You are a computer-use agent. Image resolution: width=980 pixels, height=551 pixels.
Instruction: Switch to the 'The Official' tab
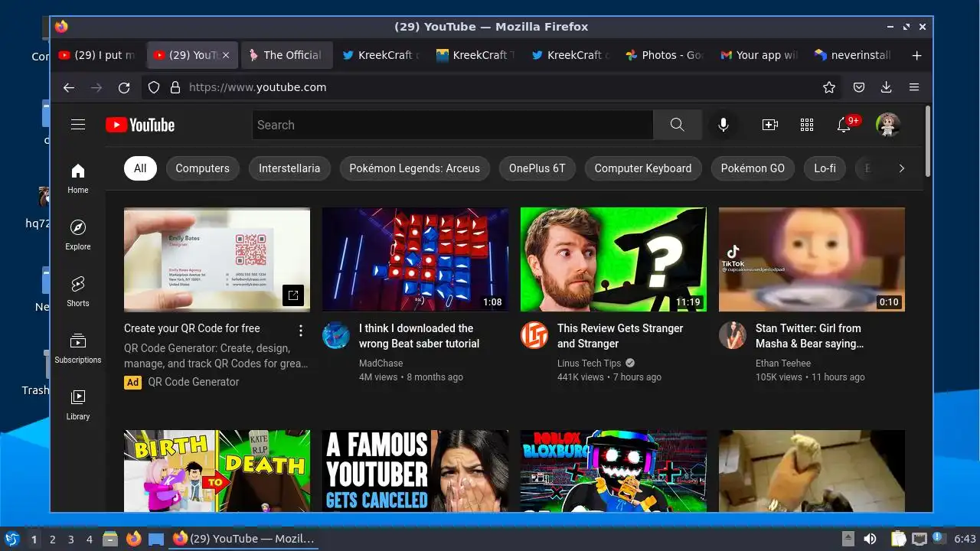point(286,55)
